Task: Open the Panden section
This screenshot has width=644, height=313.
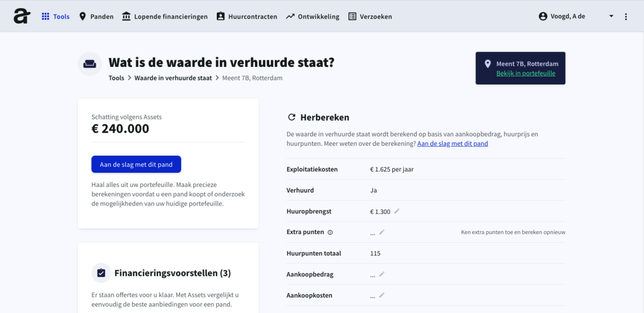Action: pos(96,16)
